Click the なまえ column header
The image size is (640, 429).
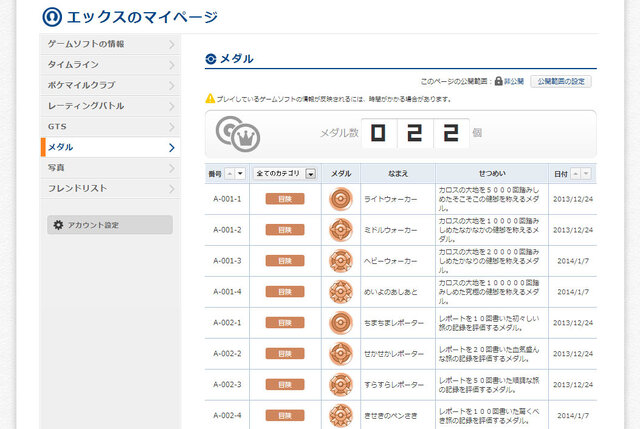398,174
